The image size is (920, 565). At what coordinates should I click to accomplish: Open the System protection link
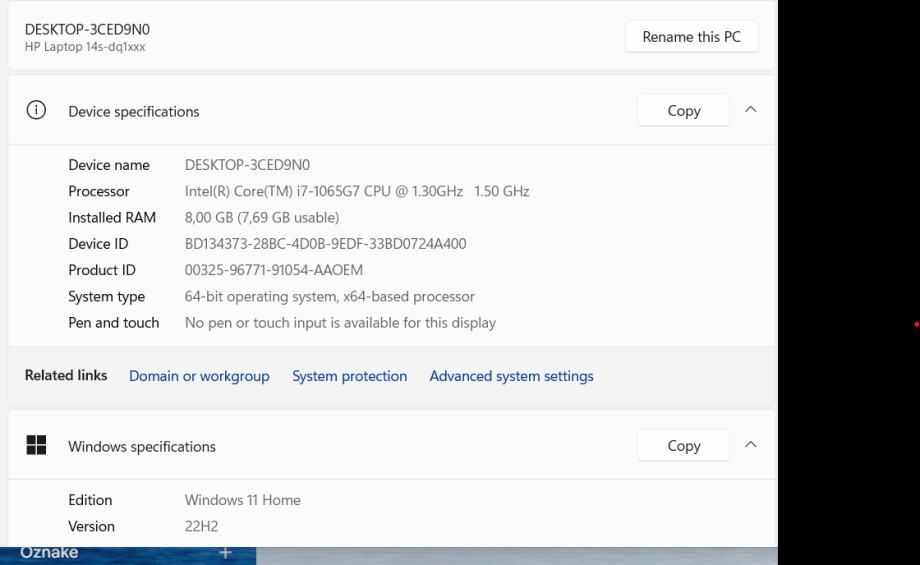[x=350, y=376]
